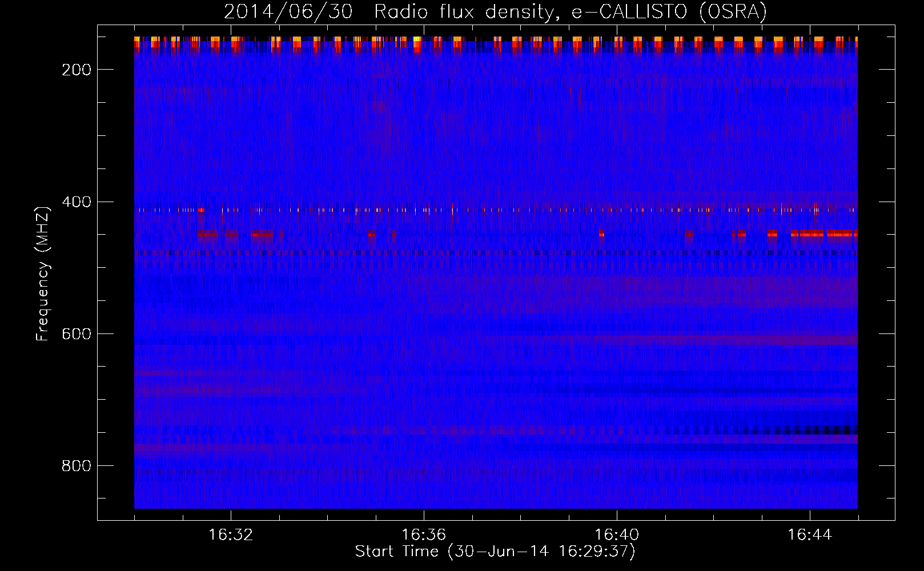Click the 400 frequency tick label
924x571 pixels.
point(77,202)
